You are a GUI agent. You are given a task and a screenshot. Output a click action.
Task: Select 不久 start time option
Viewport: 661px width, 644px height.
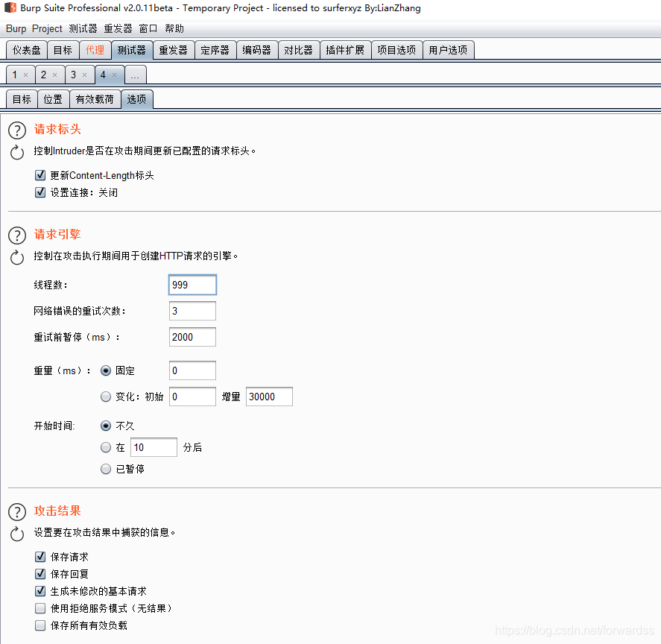[106, 426]
